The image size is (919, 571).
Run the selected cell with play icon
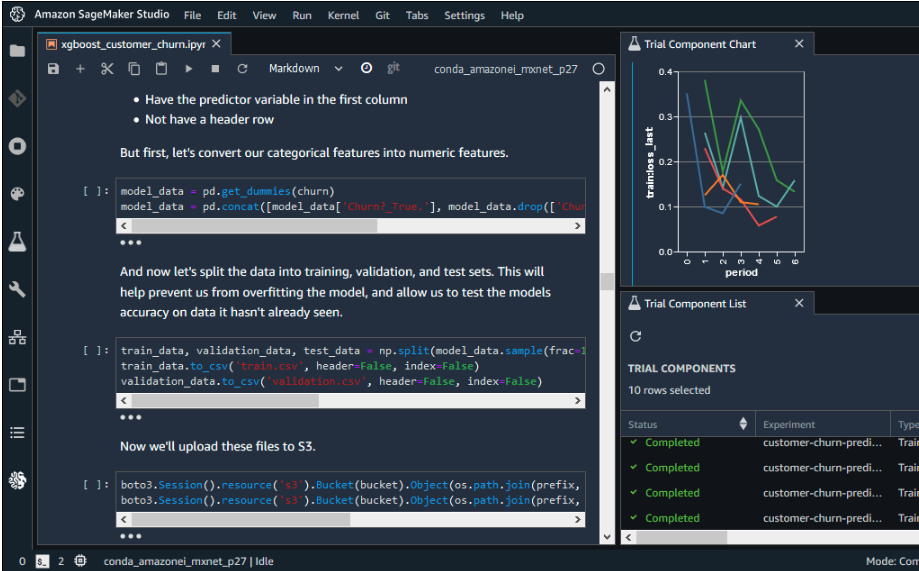(x=188, y=69)
